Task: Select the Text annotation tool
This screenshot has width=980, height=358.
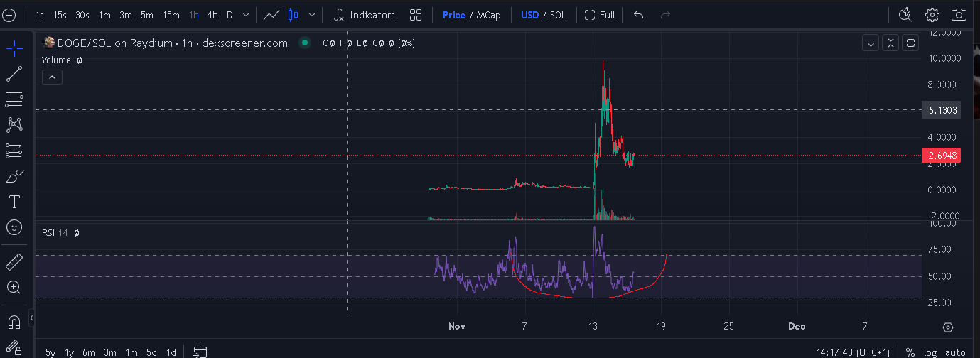Action: pos(14,202)
